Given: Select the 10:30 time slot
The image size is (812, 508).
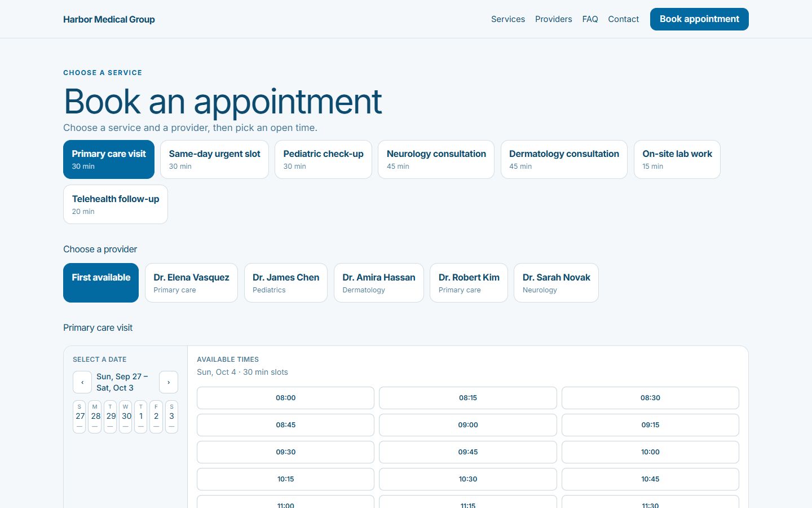Looking at the screenshot, I should (x=468, y=479).
